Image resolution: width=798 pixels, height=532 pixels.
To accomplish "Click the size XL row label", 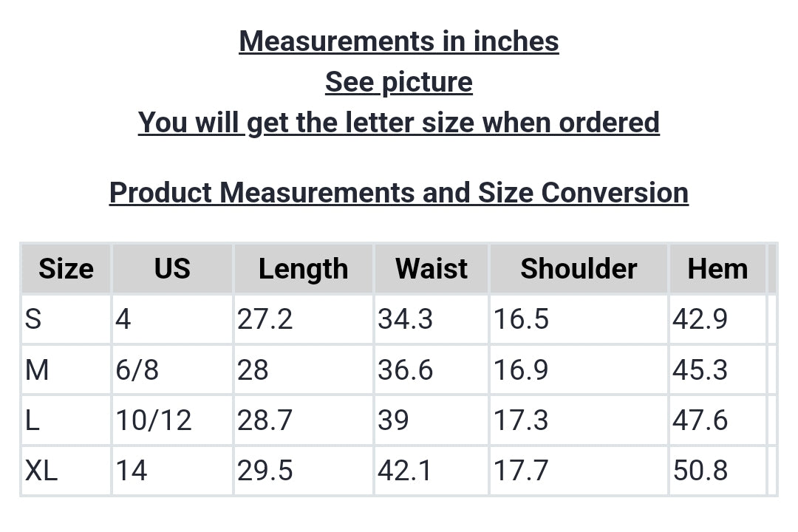I will point(41,470).
